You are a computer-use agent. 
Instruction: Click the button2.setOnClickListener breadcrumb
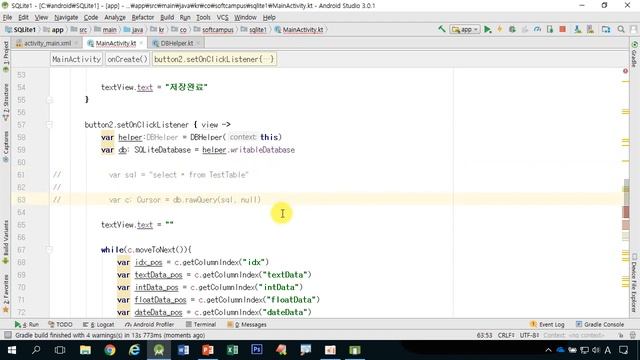click(214, 59)
